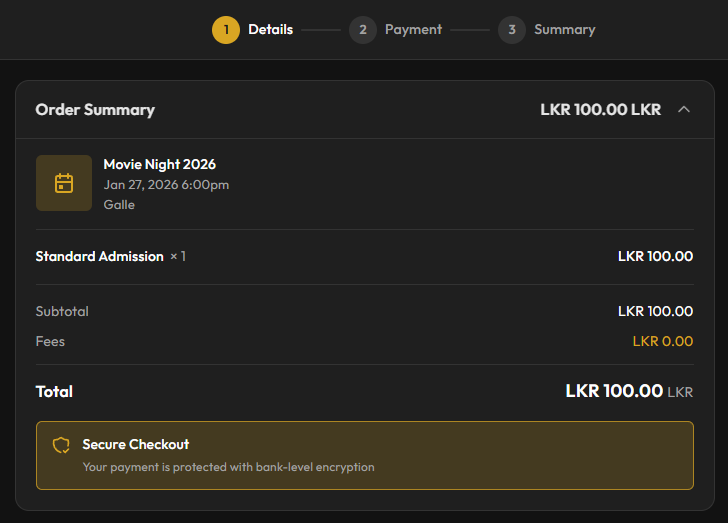Image resolution: width=728 pixels, height=523 pixels.
Task: Go to the Payment step
Action: pyautogui.click(x=413, y=30)
